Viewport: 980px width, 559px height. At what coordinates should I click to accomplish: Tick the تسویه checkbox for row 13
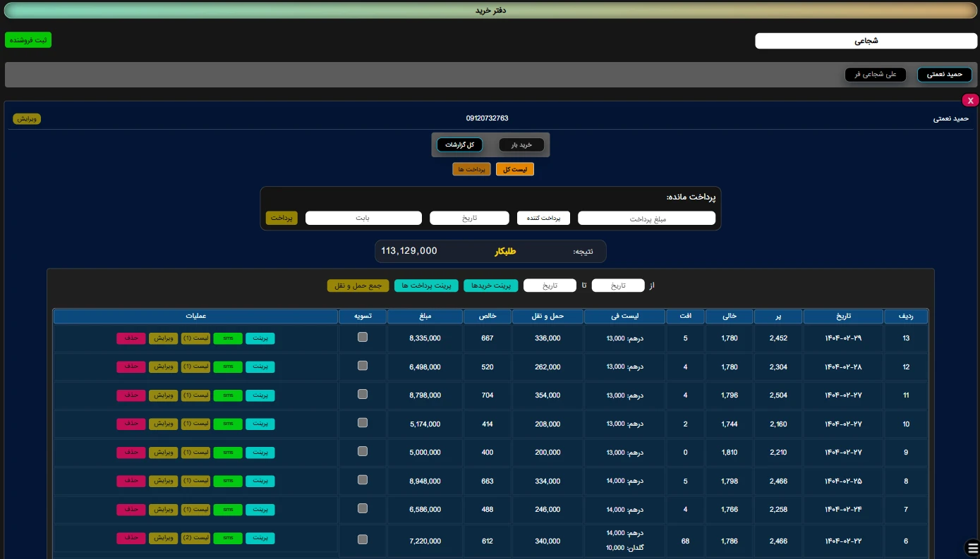[x=363, y=338]
